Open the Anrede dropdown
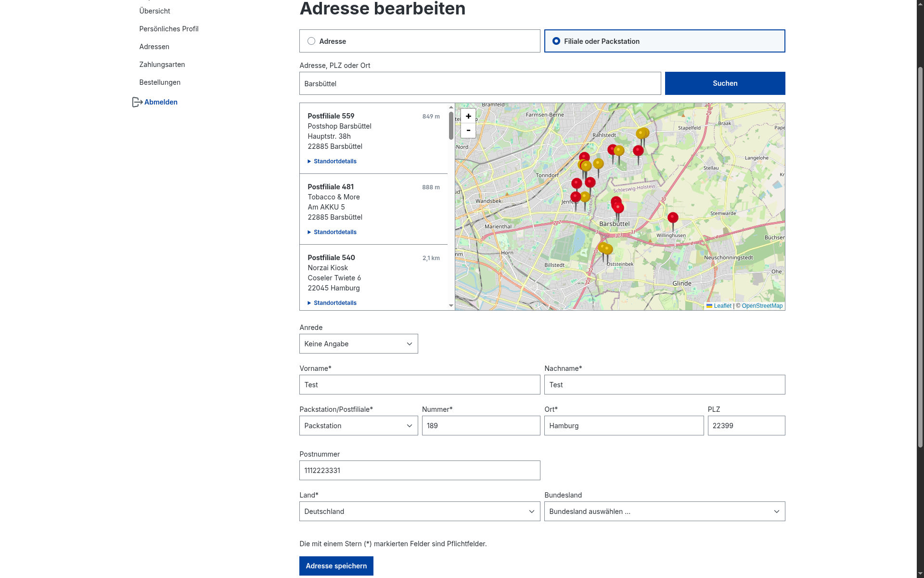 [359, 344]
